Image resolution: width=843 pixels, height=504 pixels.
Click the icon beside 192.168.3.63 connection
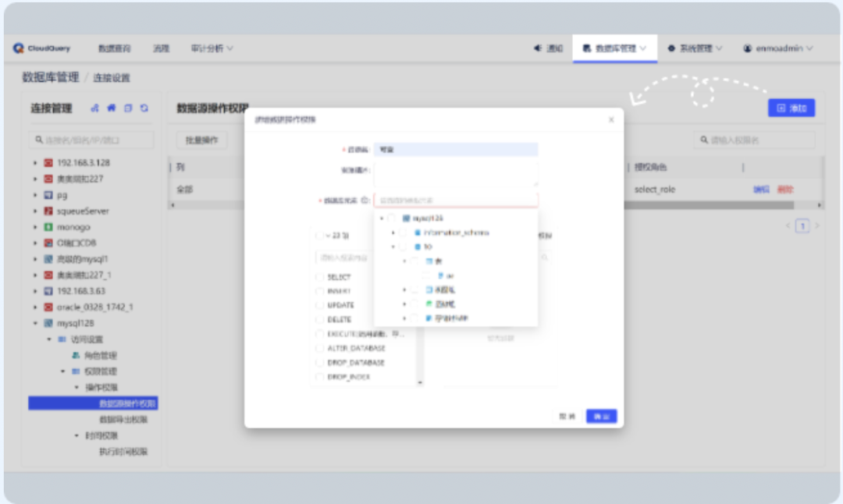48,291
